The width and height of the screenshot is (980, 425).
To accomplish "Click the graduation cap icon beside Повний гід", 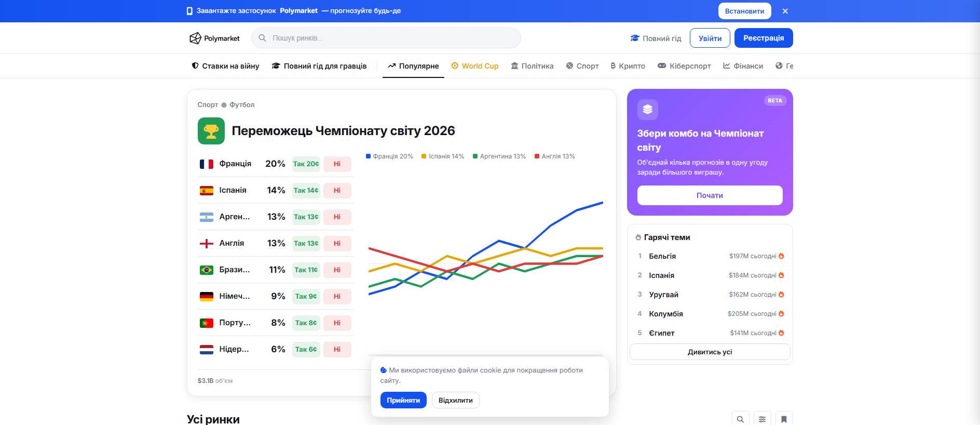I will click(x=635, y=38).
